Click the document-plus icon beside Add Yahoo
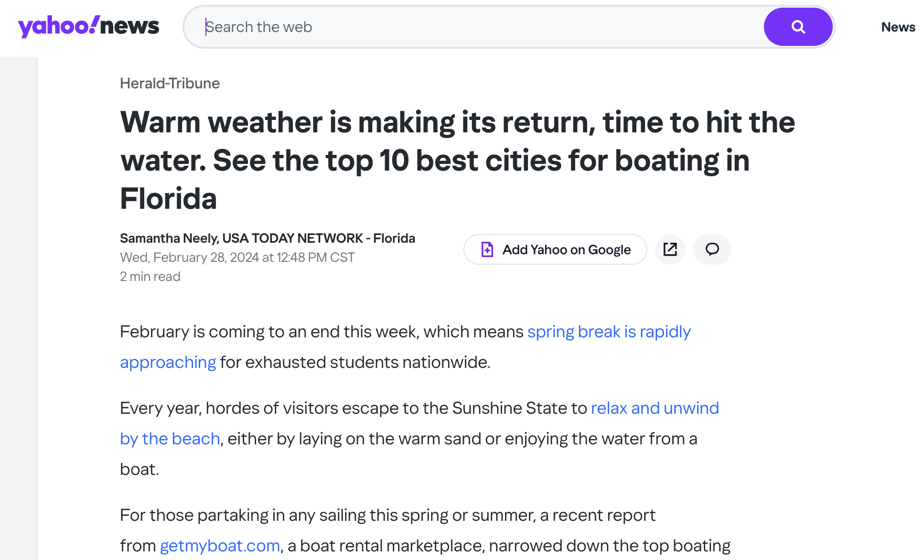 pos(487,249)
